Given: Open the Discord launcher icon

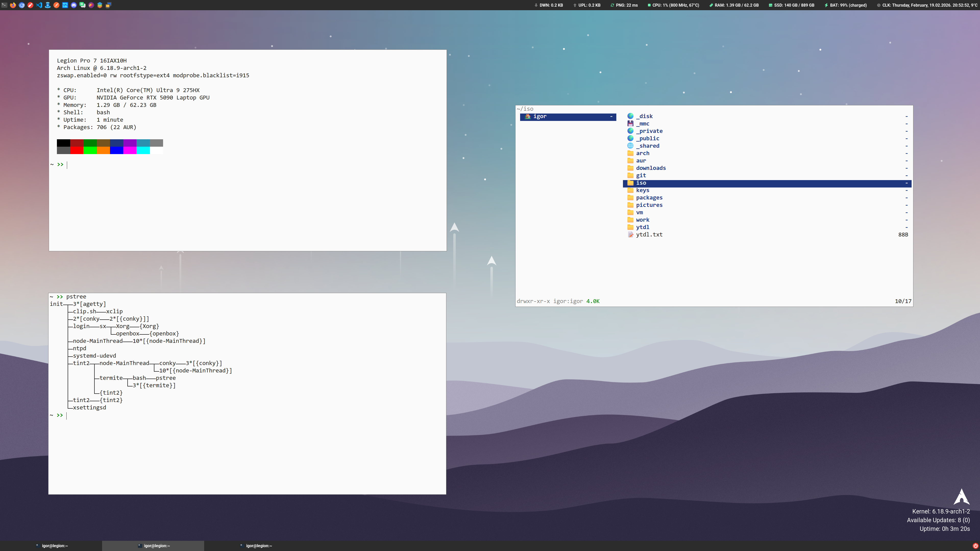Looking at the screenshot, I should coord(74,5).
